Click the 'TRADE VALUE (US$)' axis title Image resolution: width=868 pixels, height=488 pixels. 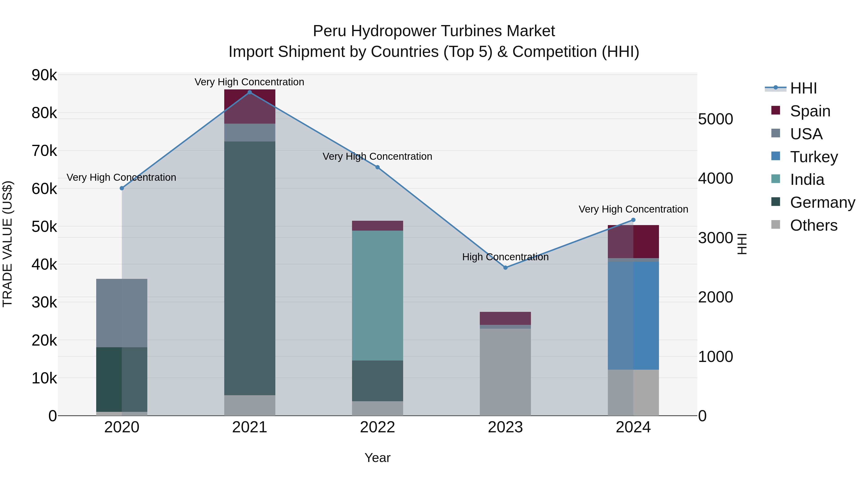pyautogui.click(x=7, y=244)
